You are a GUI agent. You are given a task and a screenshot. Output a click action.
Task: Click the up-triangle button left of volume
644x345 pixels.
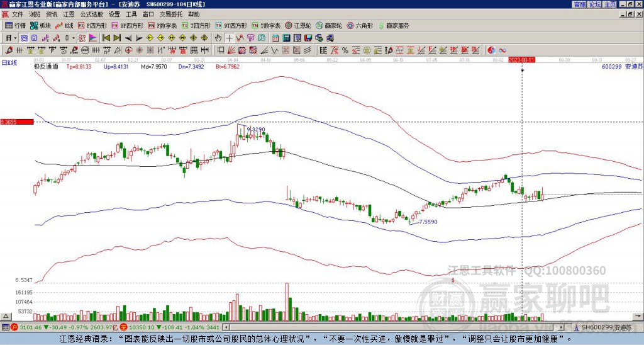(x=5, y=317)
